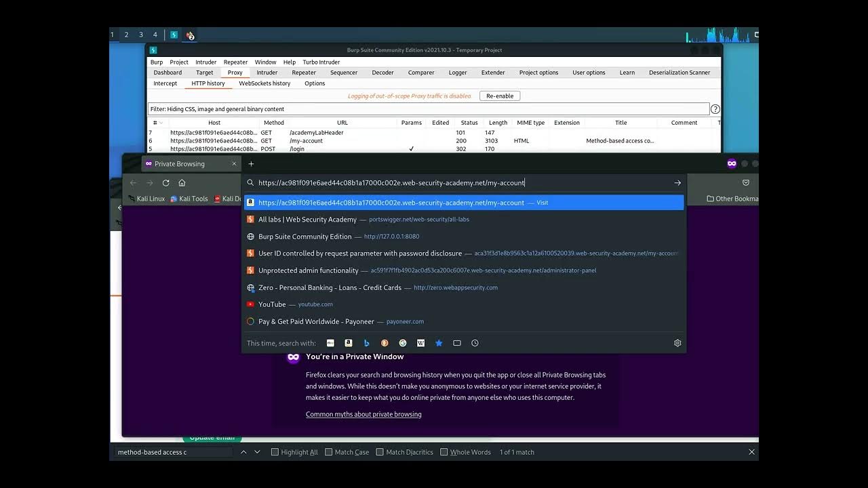Open the Project menu in Burp Suite
The image size is (868, 488).
coord(179,62)
